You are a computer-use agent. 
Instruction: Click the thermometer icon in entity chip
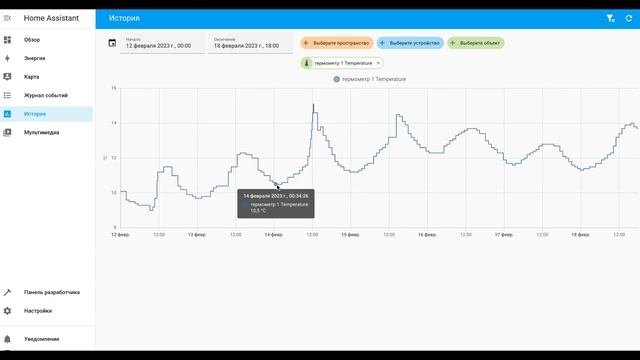click(307, 63)
